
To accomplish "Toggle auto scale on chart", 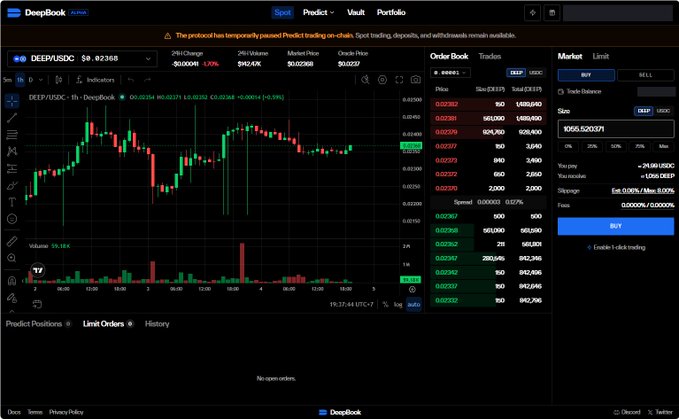I will (414, 304).
